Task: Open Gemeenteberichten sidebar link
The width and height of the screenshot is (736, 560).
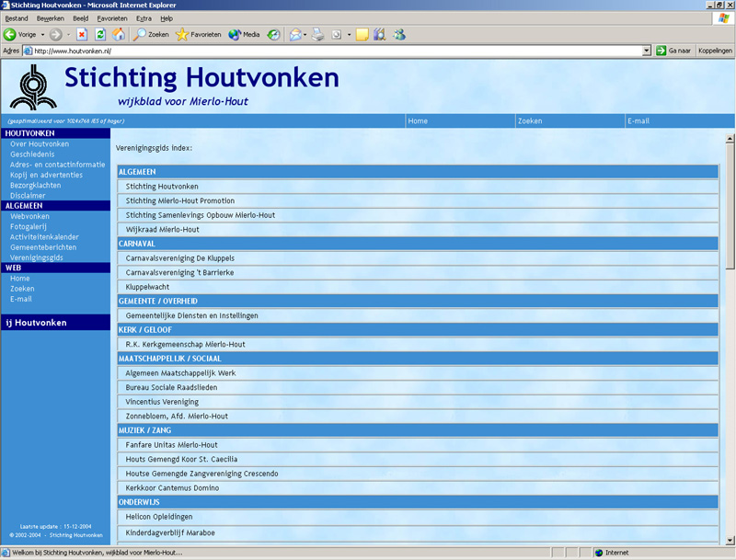Action: 43,247
